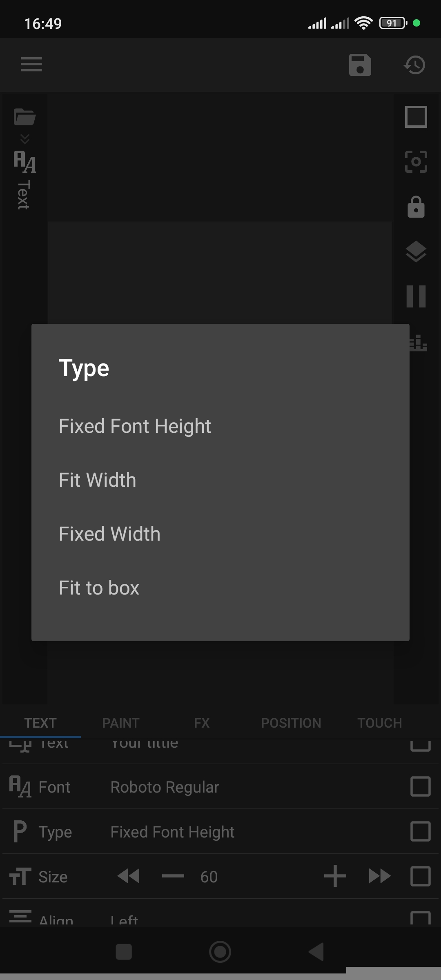The image size is (441, 980).
Task: Open the hamburger navigation menu
Action: click(31, 65)
